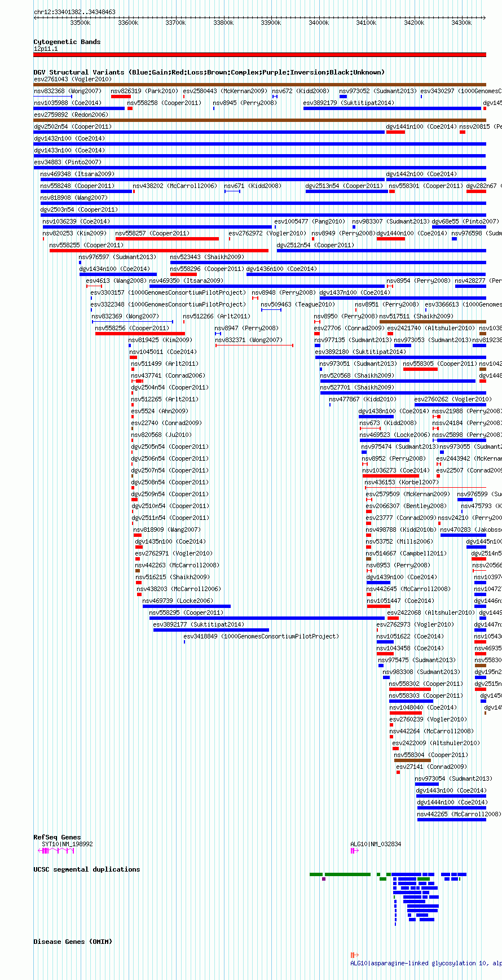Image resolution: width=502 pixels, height=980 pixels.
Task: Open variant esv2761043 (Vogler2010)
Action: click(x=259, y=85)
